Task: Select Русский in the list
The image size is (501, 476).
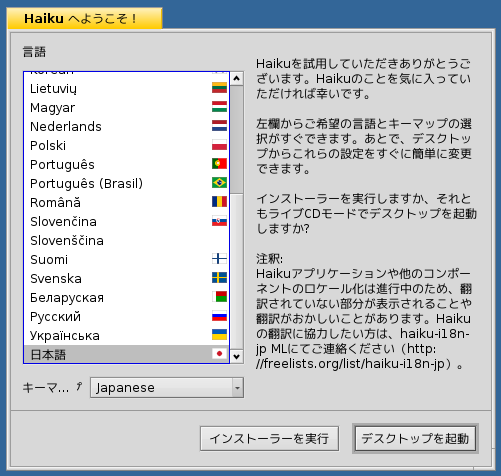Action: tap(127, 316)
